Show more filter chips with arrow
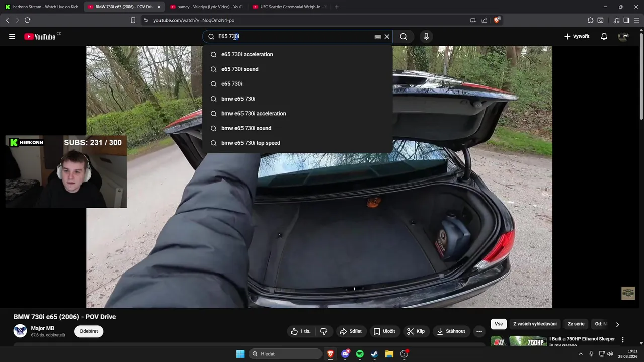This screenshot has width=644, height=362. [617, 325]
